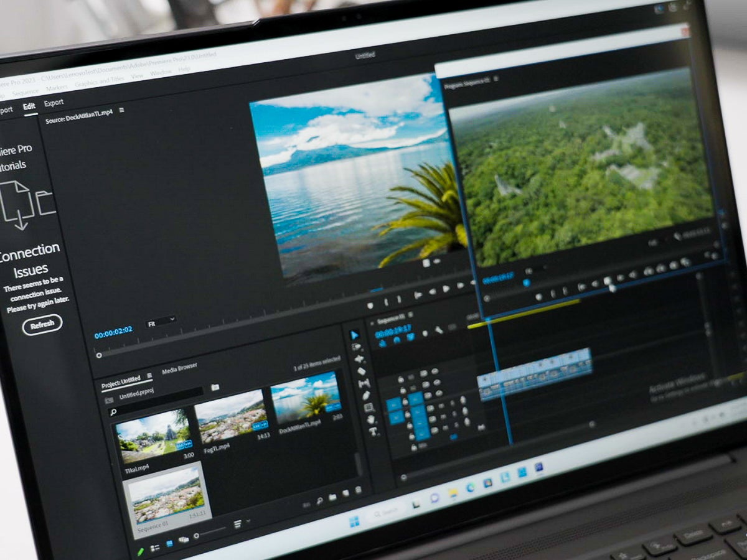The height and width of the screenshot is (560, 747).
Task: Click the Refresh button in Learn panel
Action: tap(42, 325)
